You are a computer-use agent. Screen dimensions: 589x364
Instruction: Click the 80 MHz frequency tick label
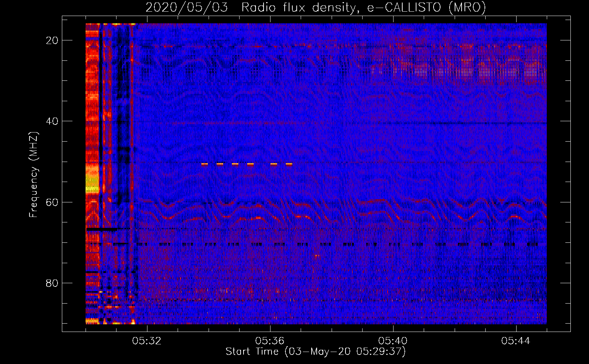point(52,283)
